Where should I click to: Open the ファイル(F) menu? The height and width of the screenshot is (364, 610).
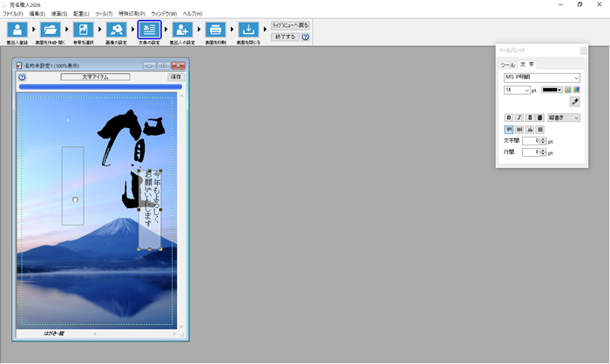[x=13, y=14]
